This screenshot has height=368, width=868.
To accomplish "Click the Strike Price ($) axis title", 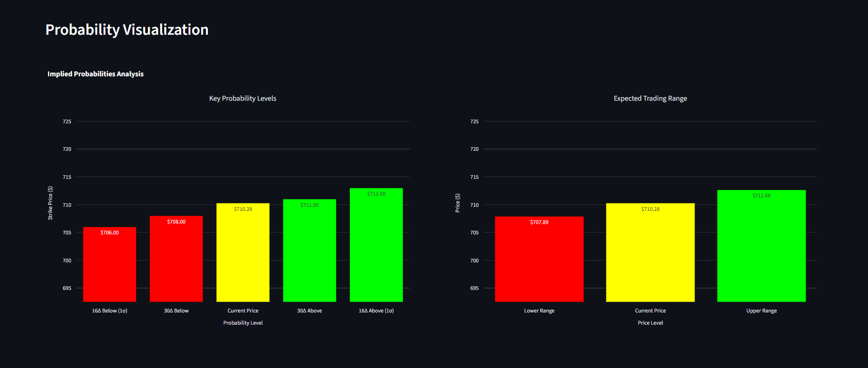I will [x=50, y=203].
